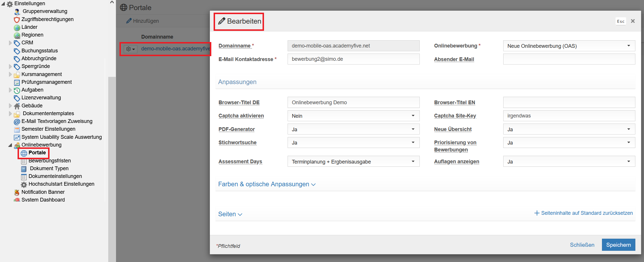Open the demo-mobile-oas.academyfive domain link
Image resolution: width=644 pixels, height=262 pixels.
(x=176, y=49)
